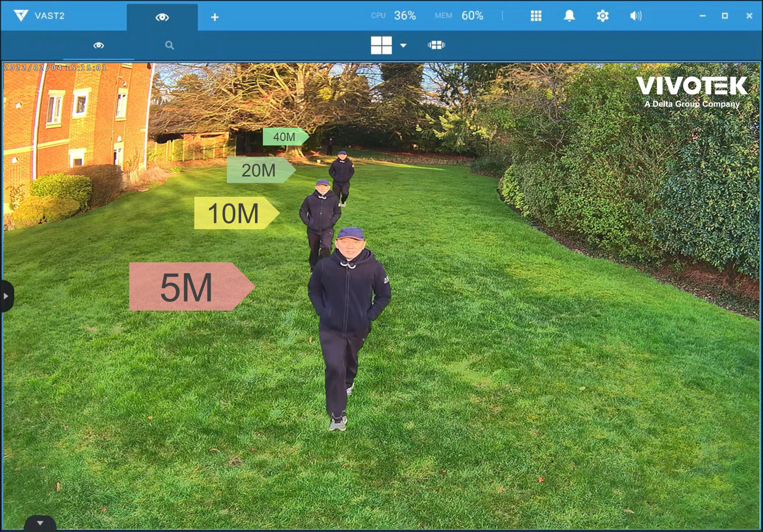This screenshot has width=763, height=532.
Task: Expand the bottom panel arrow
Action: click(40, 523)
